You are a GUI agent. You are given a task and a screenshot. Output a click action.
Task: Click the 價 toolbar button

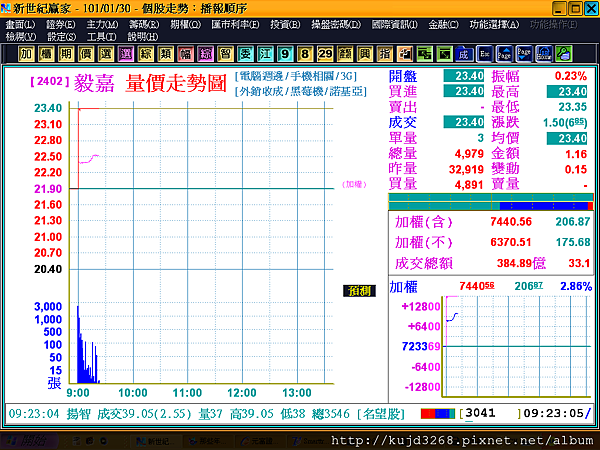coord(86,54)
